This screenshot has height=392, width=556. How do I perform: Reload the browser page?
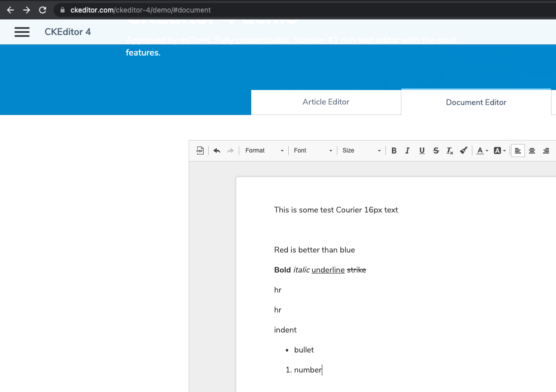(x=43, y=10)
